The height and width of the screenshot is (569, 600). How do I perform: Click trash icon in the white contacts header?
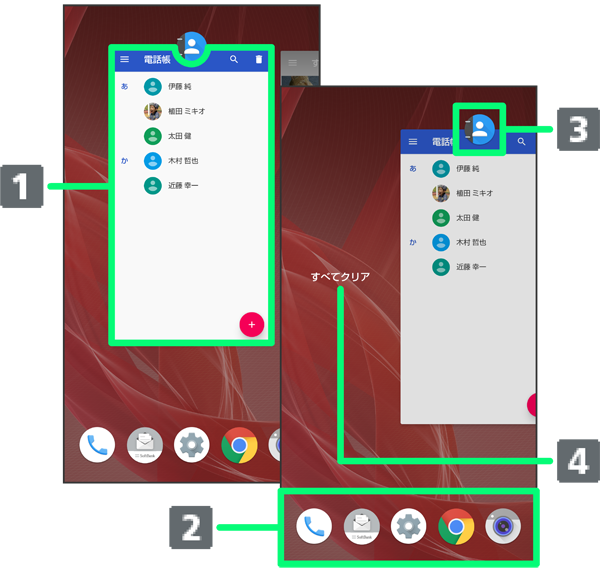pos(259,60)
